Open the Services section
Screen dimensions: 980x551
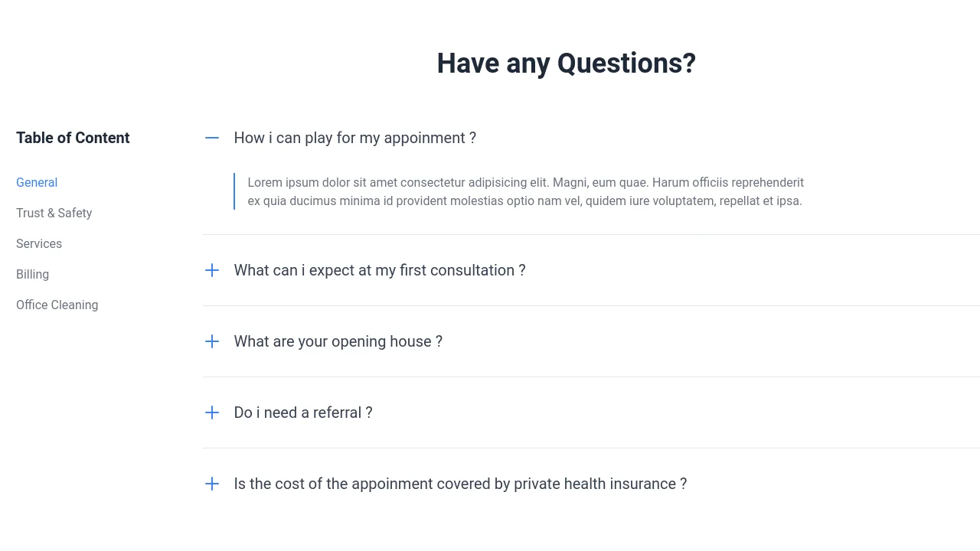pyautogui.click(x=39, y=243)
